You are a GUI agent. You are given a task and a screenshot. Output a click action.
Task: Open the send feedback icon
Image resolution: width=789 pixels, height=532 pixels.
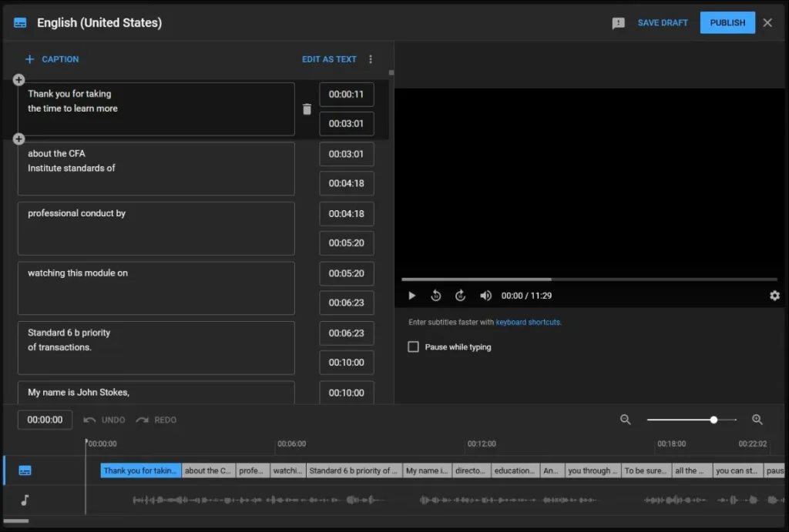point(618,23)
